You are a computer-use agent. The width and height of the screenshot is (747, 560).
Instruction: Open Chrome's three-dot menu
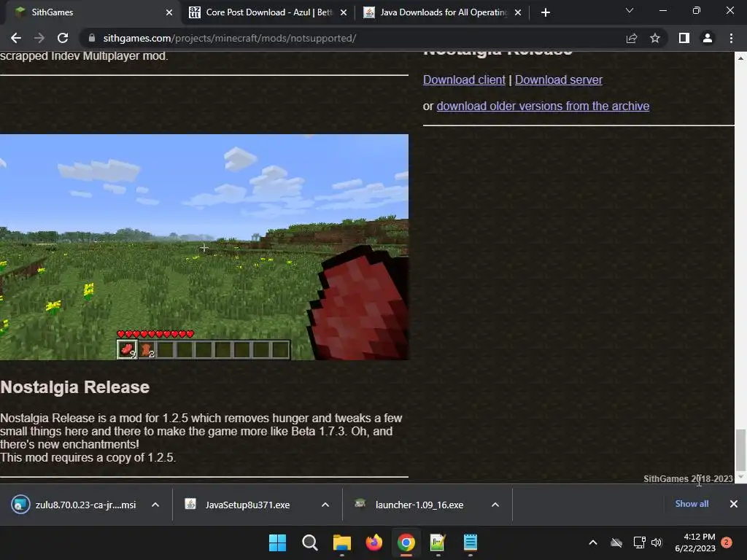(x=731, y=38)
